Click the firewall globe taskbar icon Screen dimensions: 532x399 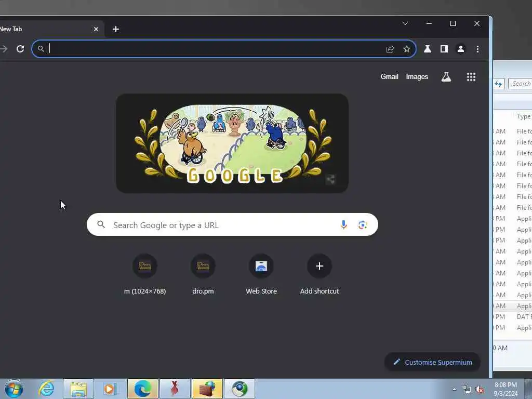tap(207, 389)
